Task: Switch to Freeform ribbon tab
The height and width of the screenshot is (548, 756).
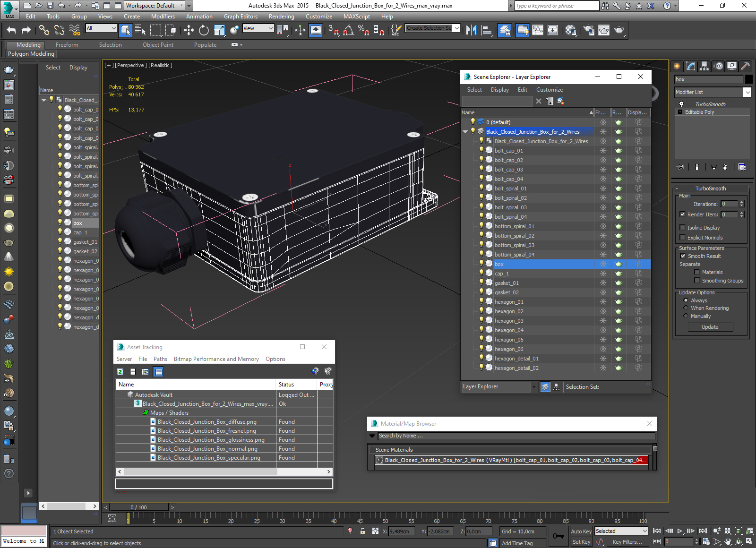Action: (67, 45)
